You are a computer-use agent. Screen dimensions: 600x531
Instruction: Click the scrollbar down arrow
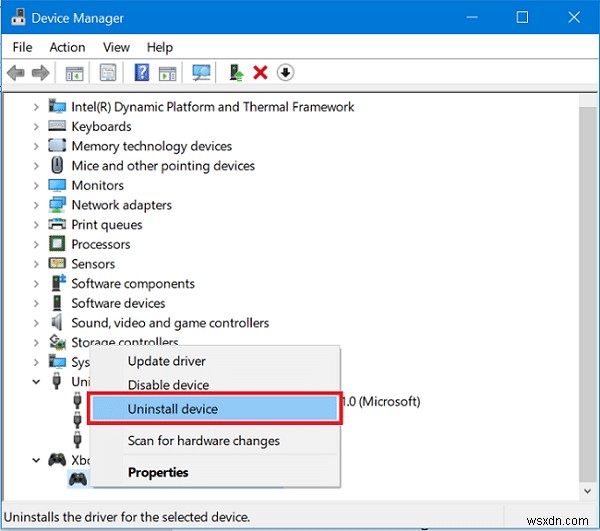tap(588, 491)
